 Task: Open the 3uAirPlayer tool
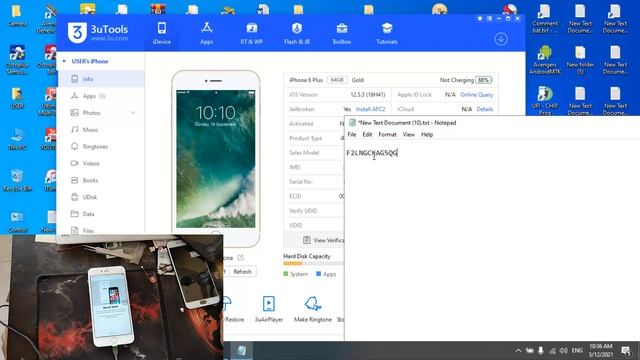pyautogui.click(x=269, y=310)
